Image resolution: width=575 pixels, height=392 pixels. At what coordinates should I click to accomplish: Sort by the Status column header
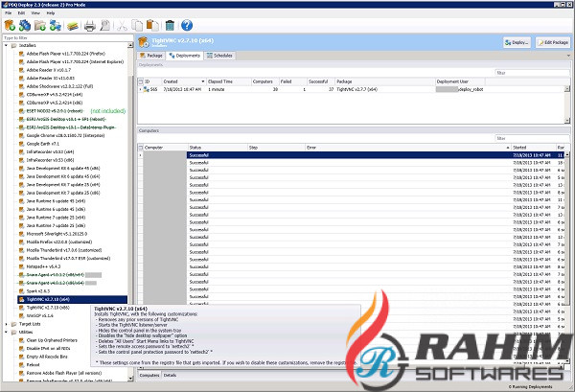pyautogui.click(x=218, y=148)
